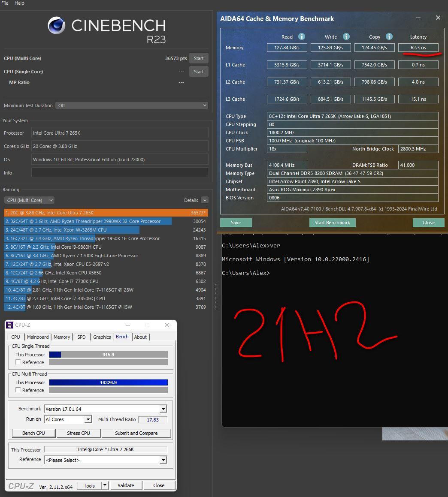Switch to the Memory tab in CPU-Z
Image resolution: width=448 pixels, height=497 pixels.
(x=61, y=337)
